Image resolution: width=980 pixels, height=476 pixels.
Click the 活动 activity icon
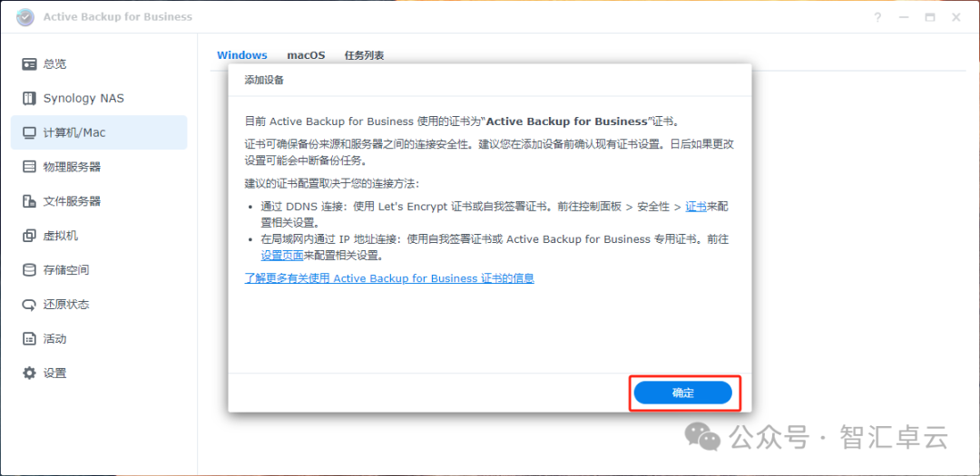29,339
